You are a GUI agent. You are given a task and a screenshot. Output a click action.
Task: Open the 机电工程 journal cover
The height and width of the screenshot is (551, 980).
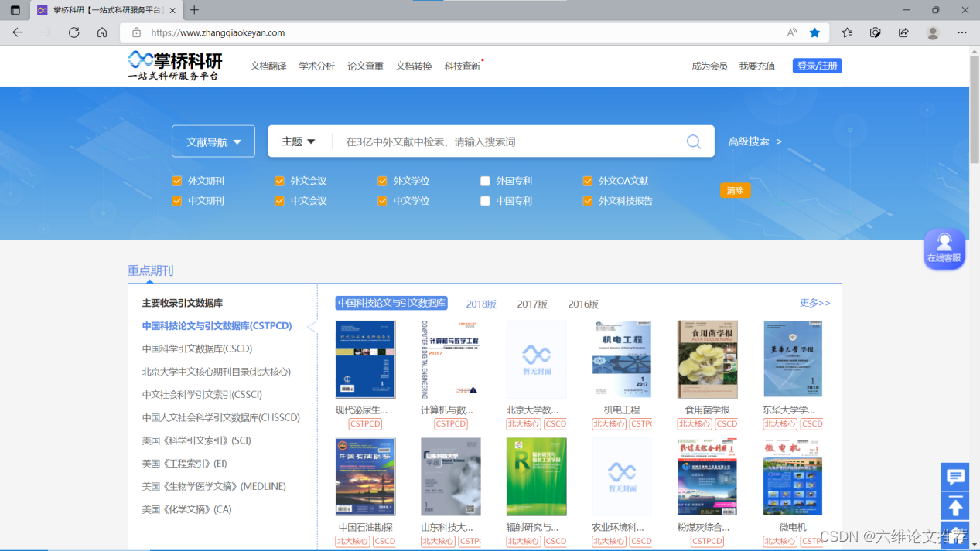[x=622, y=359]
